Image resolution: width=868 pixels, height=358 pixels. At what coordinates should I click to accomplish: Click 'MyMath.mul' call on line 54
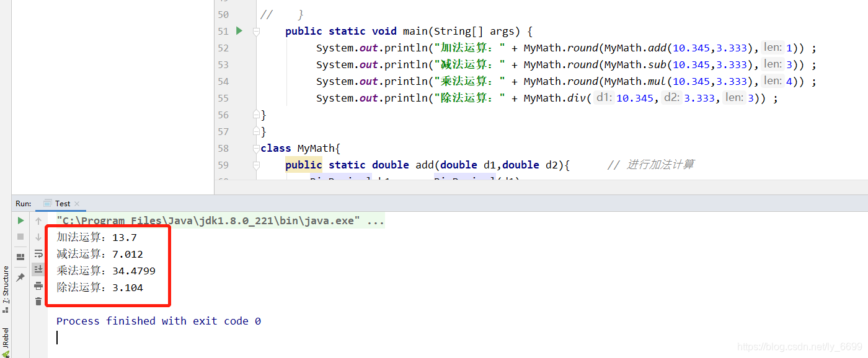[x=635, y=81]
